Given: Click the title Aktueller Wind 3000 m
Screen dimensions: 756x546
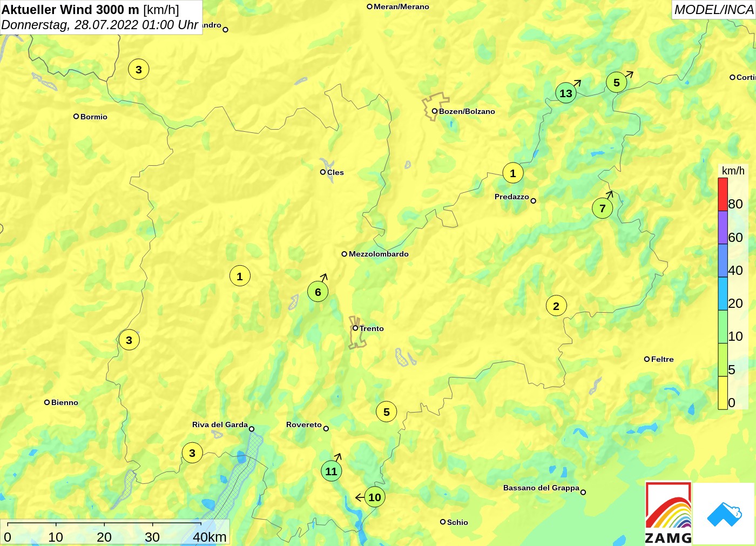Looking at the screenshot, I should (x=70, y=9).
